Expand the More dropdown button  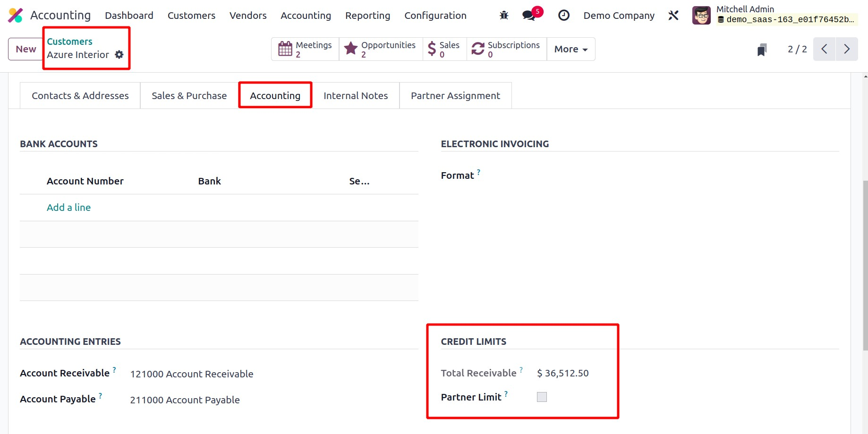coord(570,49)
